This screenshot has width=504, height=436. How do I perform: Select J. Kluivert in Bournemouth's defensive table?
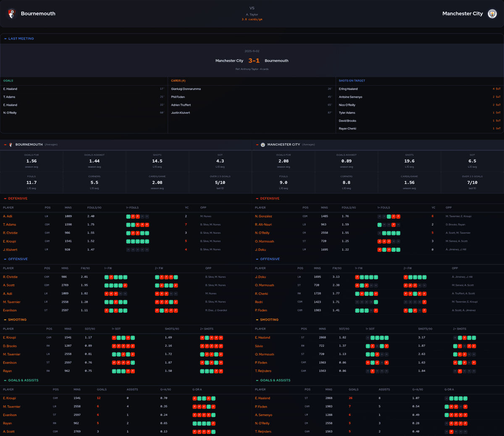click(x=9, y=250)
